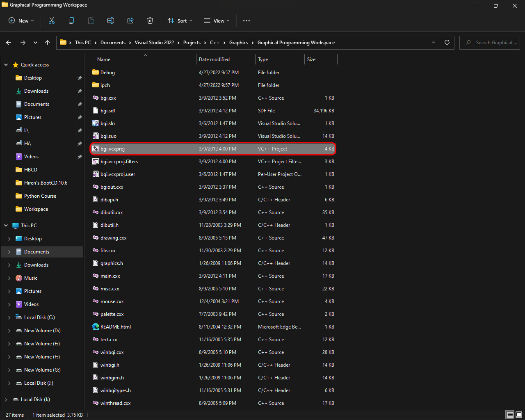Open the Sort dropdown menu
525x420 pixels.
click(180, 21)
